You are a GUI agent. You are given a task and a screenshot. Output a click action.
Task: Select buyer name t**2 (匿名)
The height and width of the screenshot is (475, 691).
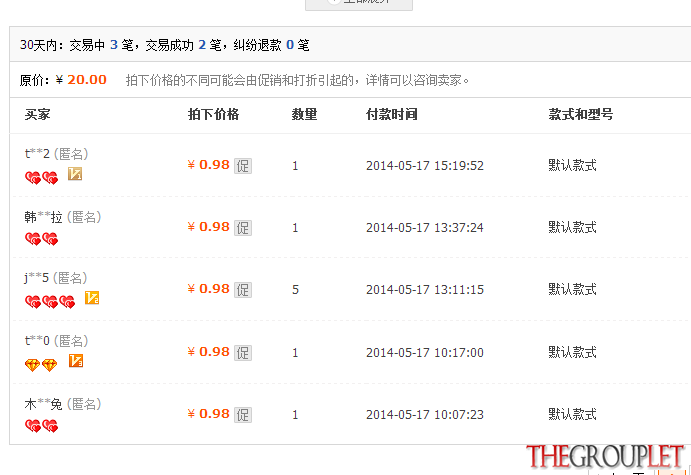pyautogui.click(x=56, y=154)
